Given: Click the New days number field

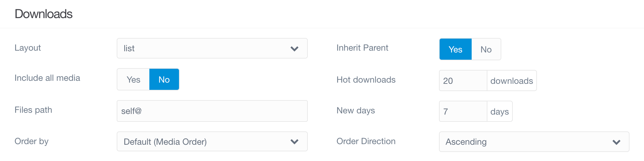Looking at the screenshot, I should pos(463,111).
